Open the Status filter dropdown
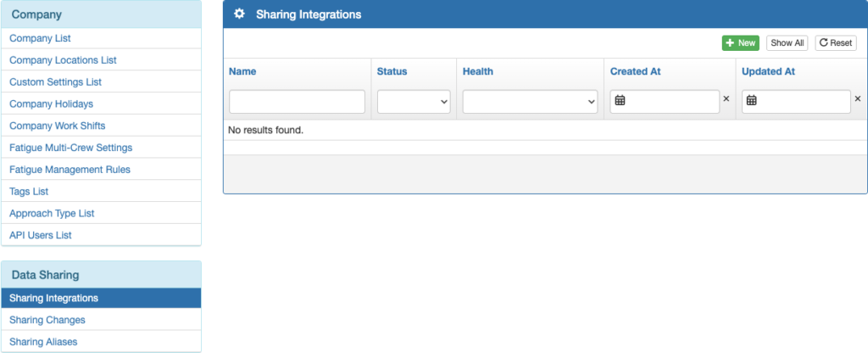 414,102
